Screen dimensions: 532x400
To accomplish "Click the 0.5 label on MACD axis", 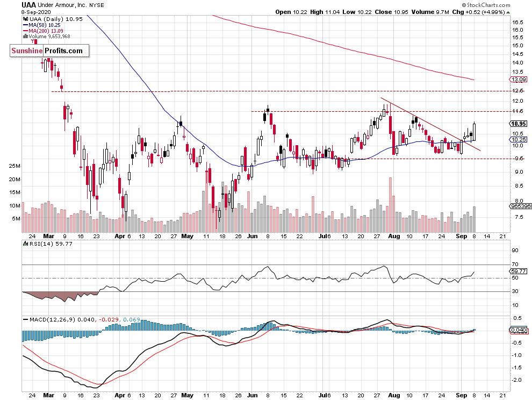I will click(x=517, y=318).
